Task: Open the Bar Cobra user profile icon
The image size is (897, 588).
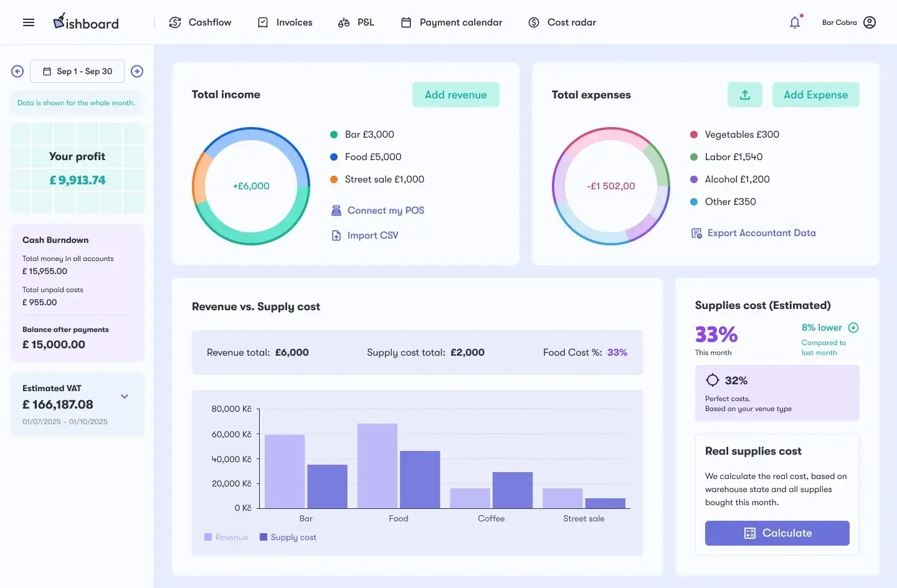Action: pyautogui.click(x=870, y=22)
